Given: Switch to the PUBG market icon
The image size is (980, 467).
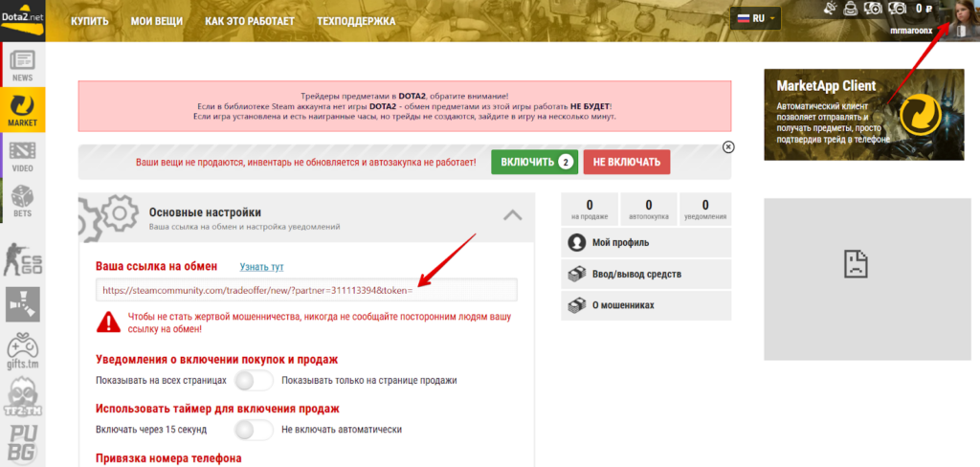Looking at the screenshot, I should (23, 444).
